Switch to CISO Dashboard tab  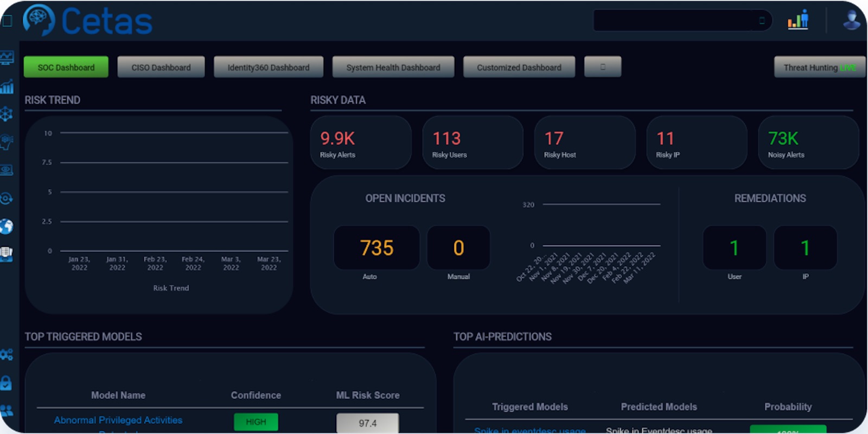(x=161, y=67)
